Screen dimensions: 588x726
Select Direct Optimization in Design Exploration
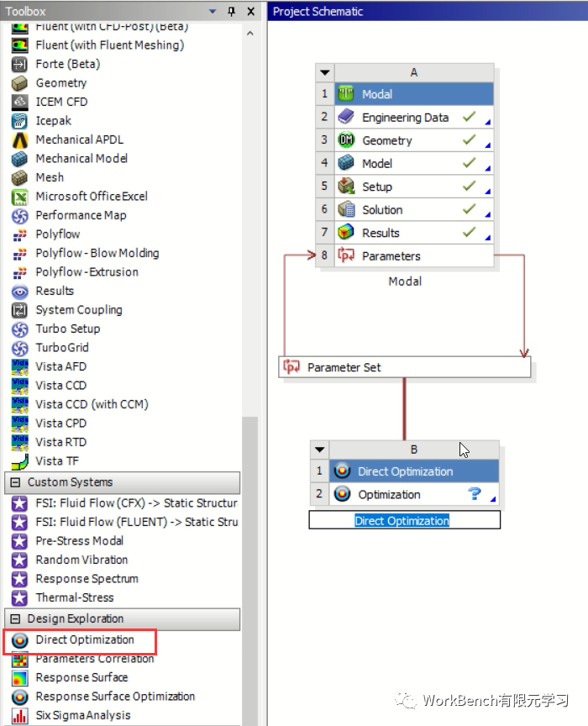click(85, 640)
